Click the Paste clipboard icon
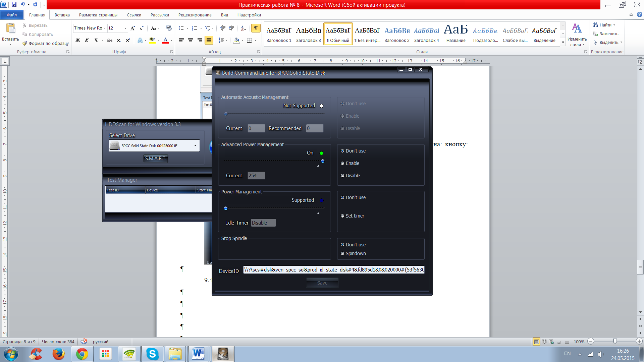This screenshot has width=644, height=362. [11, 28]
